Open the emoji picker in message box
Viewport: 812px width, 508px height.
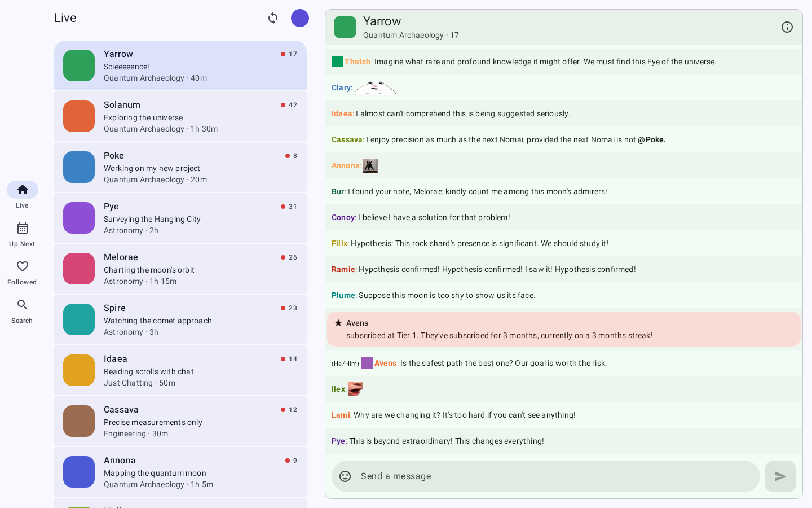click(345, 476)
